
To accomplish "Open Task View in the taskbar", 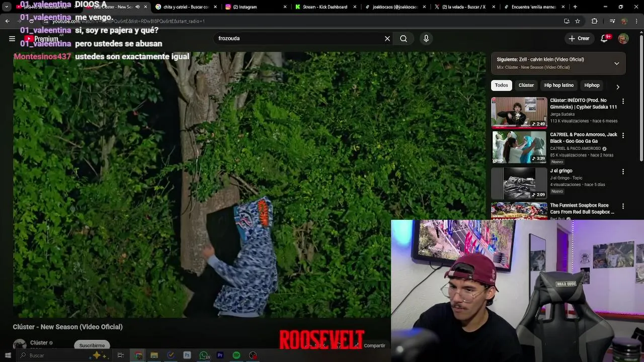I will [x=121, y=355].
